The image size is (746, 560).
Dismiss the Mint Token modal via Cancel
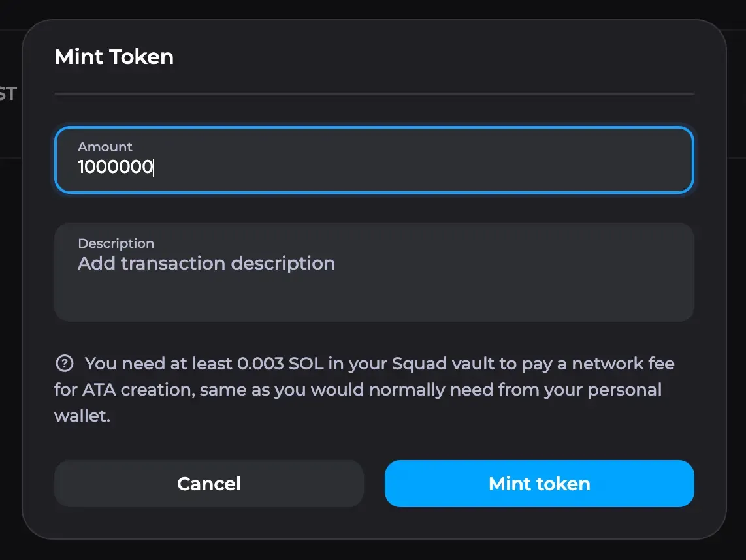coord(208,484)
